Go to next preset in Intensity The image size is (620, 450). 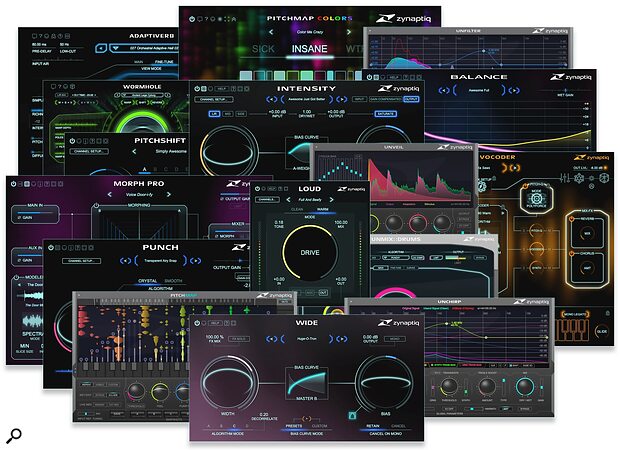341,99
